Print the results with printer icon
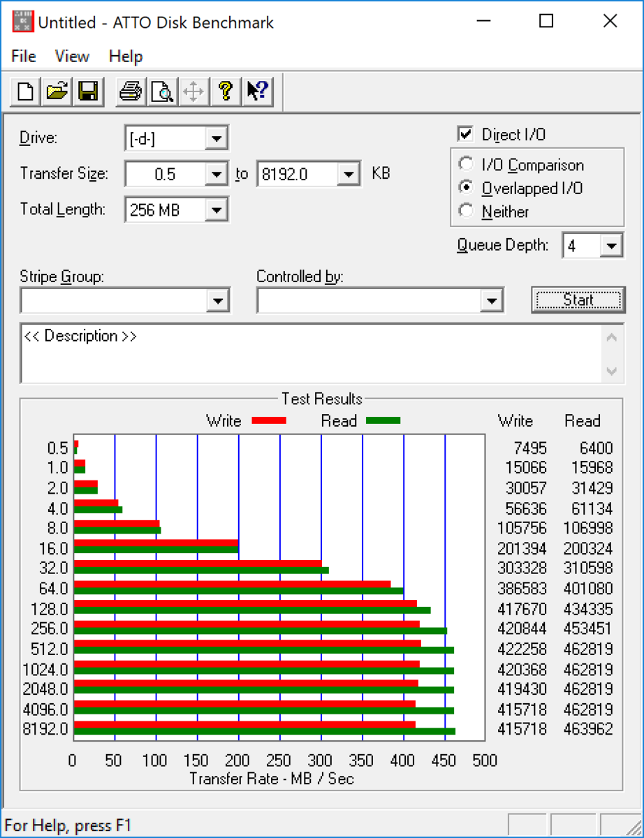Screen dimensions: 644x838 click(x=131, y=91)
